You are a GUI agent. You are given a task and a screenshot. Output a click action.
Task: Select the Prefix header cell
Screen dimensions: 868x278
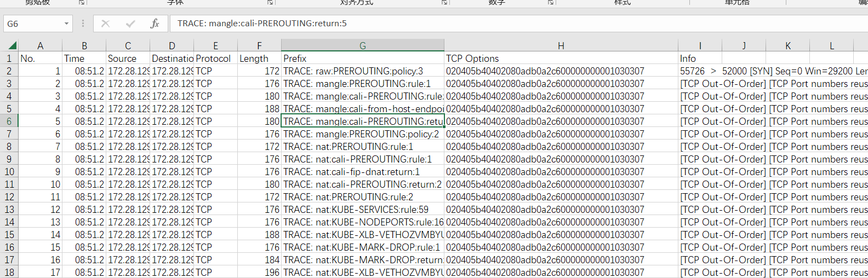coord(362,59)
